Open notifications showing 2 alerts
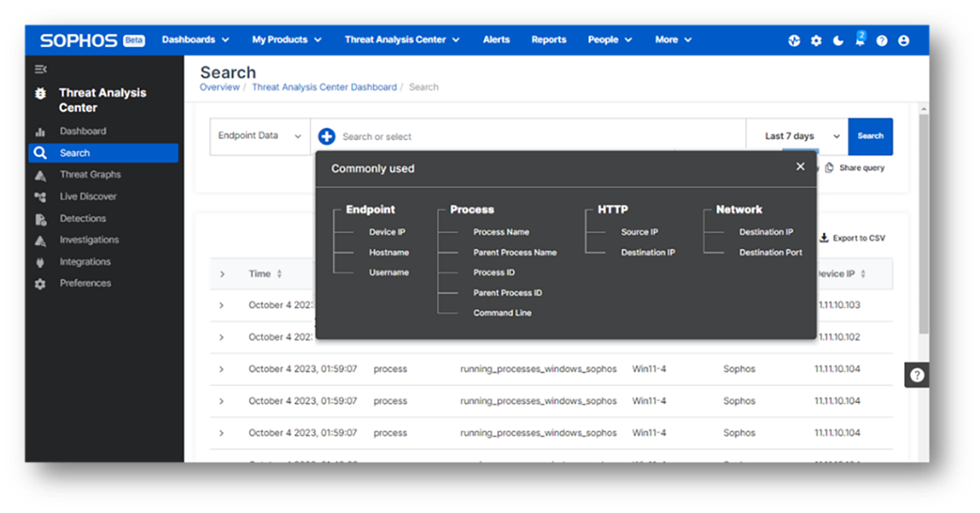 coord(860,39)
